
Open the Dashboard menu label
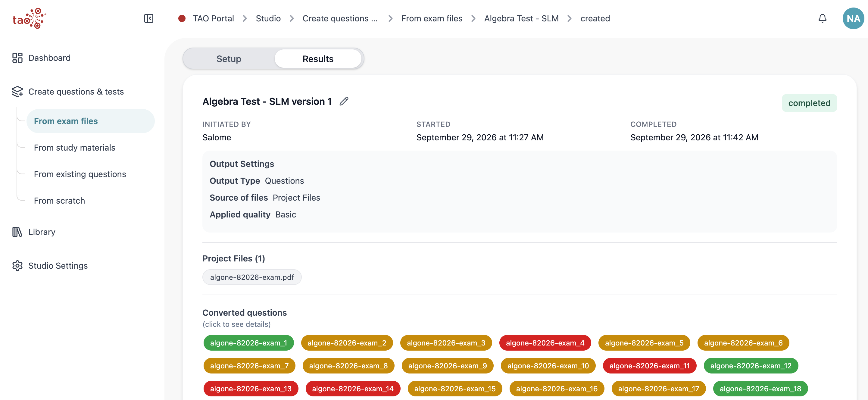pos(49,58)
